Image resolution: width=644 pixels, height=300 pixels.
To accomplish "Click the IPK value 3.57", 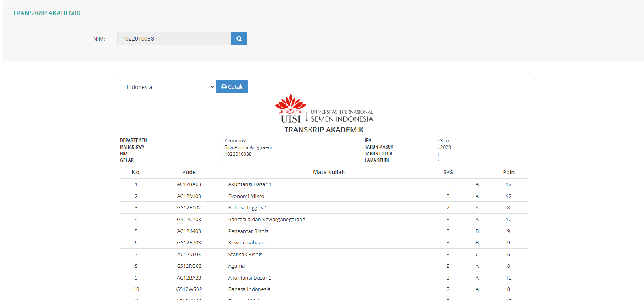I will tap(445, 141).
